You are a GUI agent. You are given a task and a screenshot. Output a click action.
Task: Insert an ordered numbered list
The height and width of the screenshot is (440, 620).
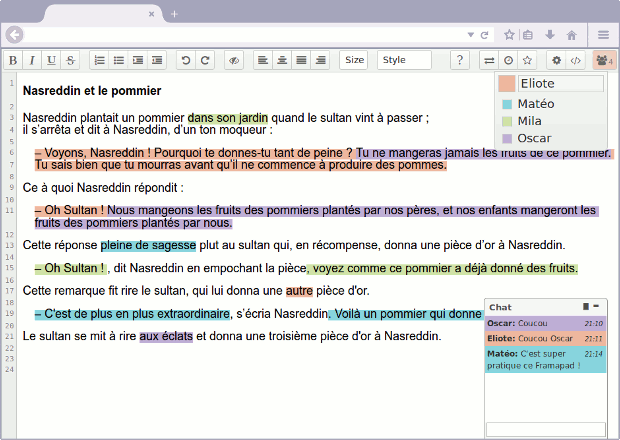coord(100,60)
